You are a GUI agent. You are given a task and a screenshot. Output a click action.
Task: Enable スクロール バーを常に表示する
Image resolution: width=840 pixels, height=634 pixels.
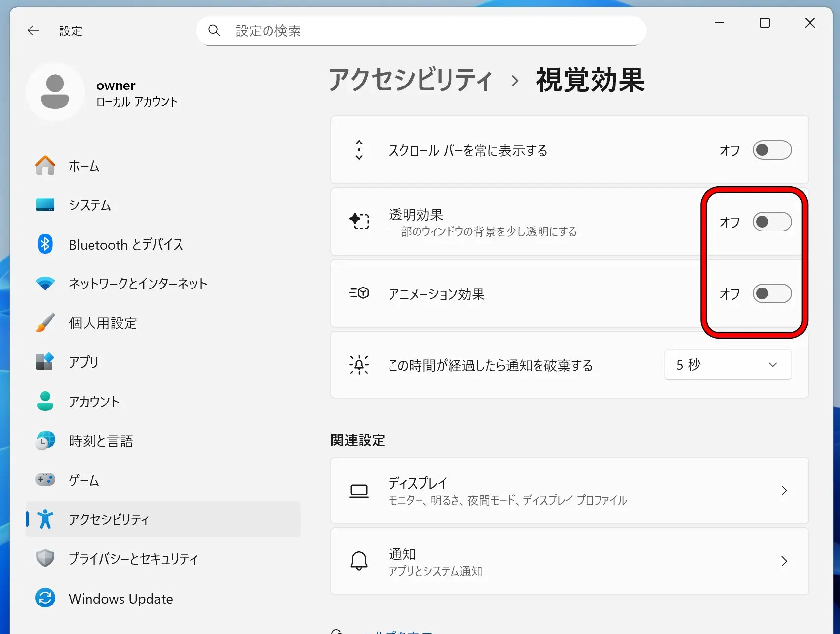pos(772,150)
